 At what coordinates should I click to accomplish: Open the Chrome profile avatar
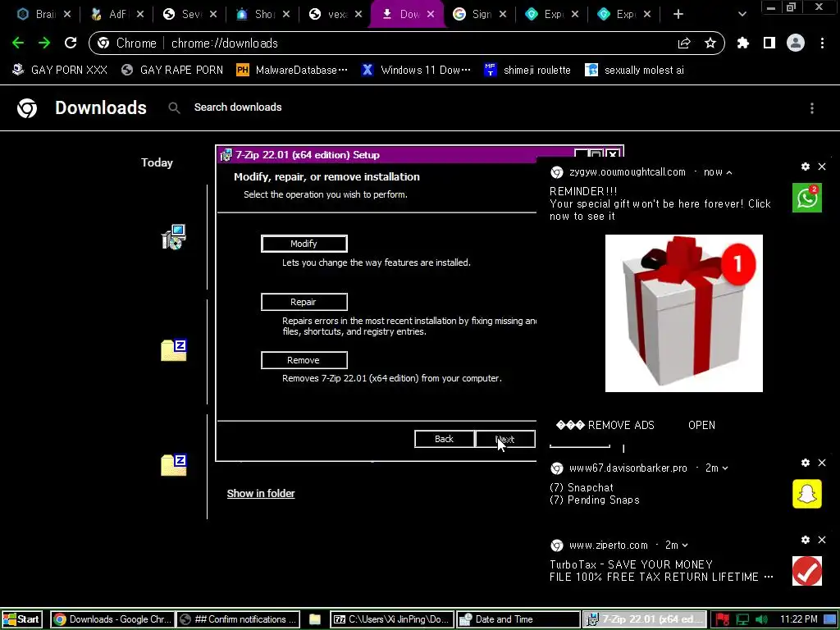tap(796, 43)
